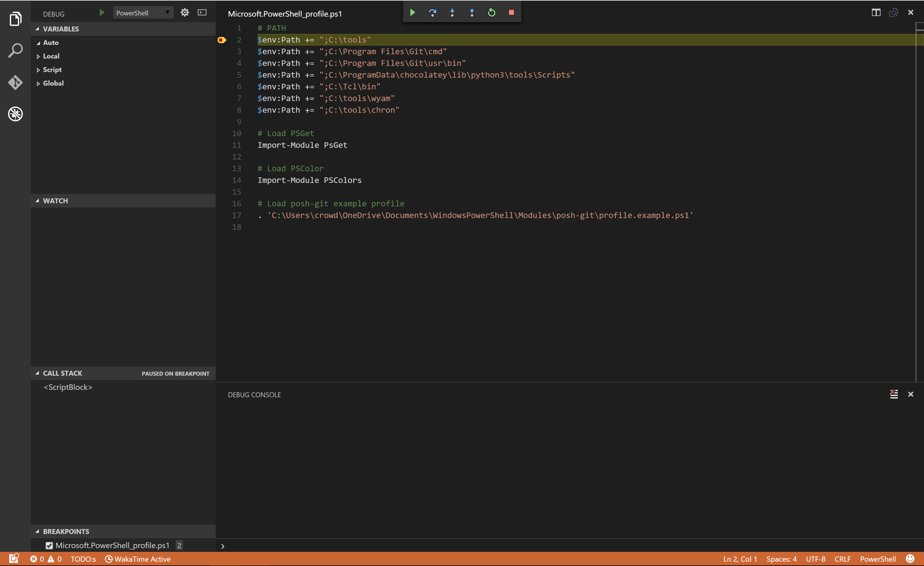Click the WakaTime Active status item
The image size is (924, 566).
138,559
